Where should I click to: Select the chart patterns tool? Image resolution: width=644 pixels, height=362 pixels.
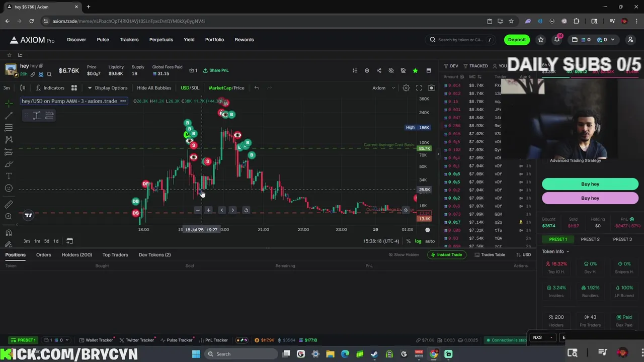pyautogui.click(x=9, y=140)
